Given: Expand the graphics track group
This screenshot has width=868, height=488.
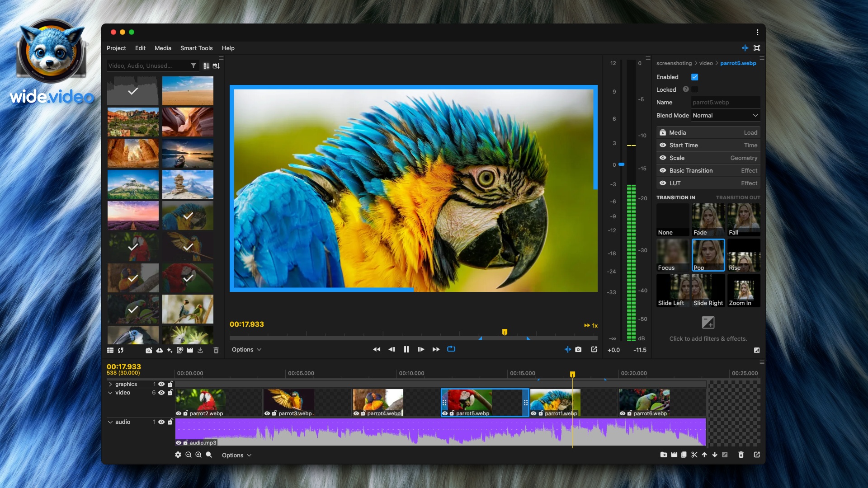Looking at the screenshot, I should click(x=110, y=384).
